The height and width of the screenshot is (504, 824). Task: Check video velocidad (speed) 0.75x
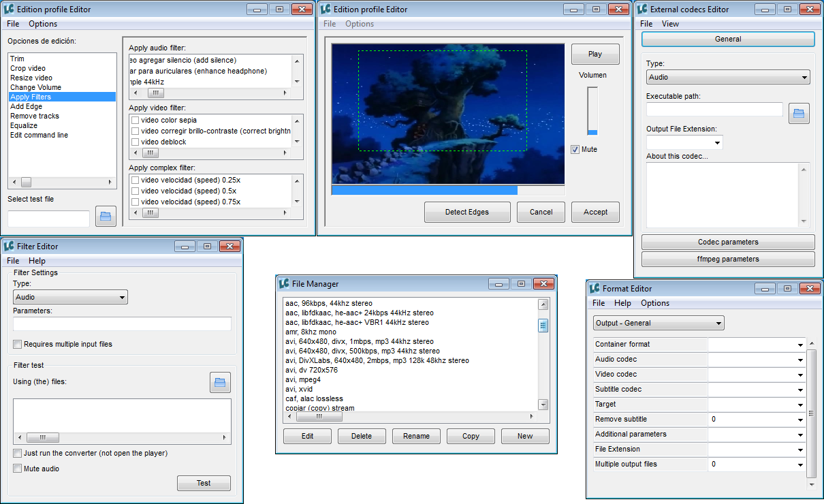tap(136, 202)
